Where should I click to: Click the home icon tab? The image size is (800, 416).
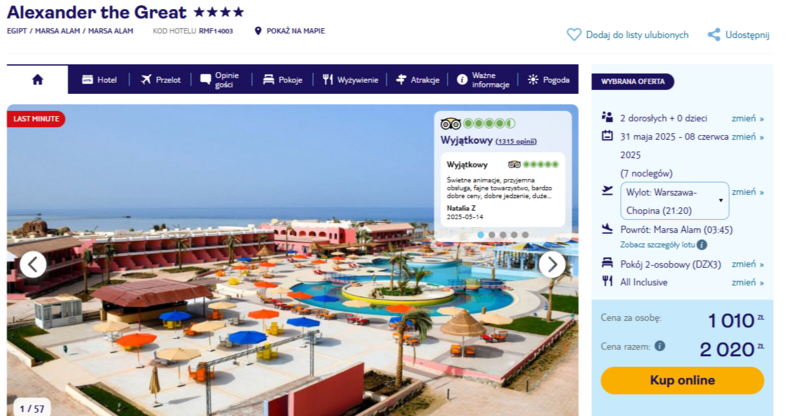coord(37,80)
